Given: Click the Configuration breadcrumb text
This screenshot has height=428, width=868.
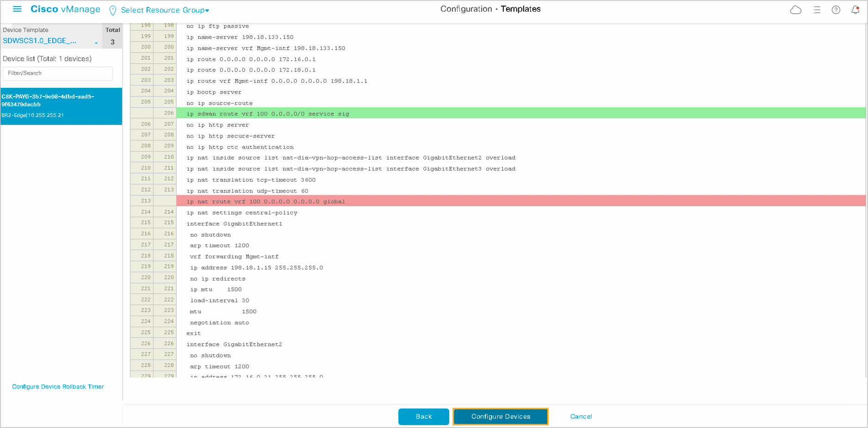Looking at the screenshot, I should (x=466, y=9).
